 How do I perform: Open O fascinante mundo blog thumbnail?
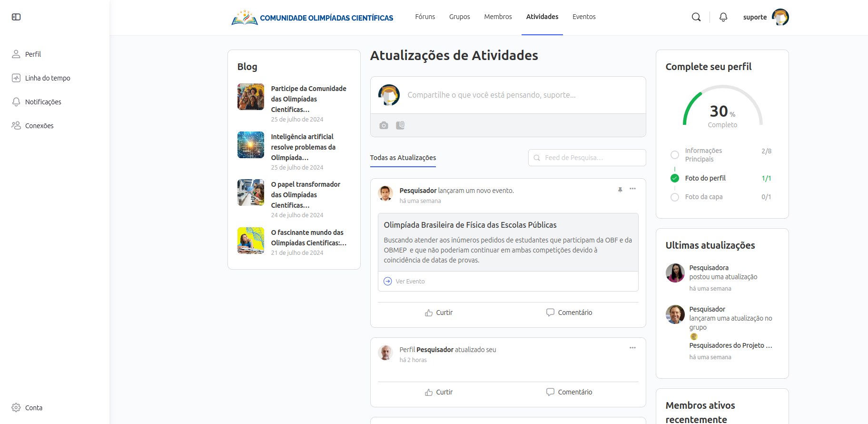point(251,241)
